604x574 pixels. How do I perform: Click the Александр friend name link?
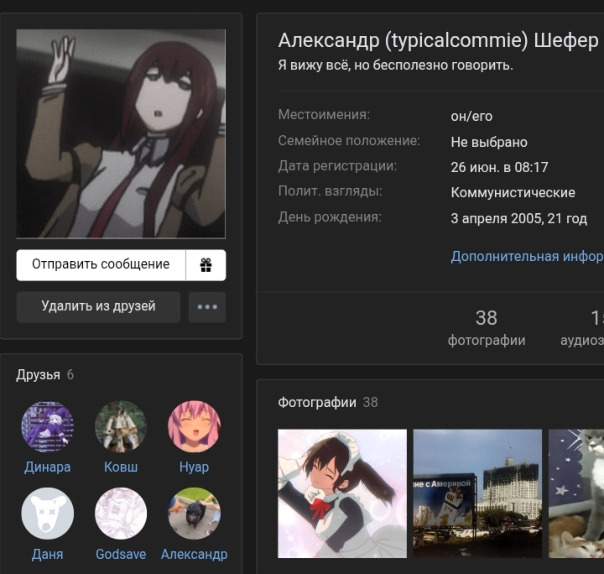click(x=194, y=554)
